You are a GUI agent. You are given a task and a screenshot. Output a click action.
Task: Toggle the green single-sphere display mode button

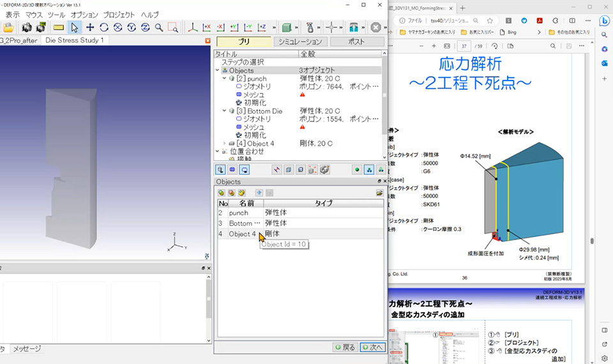357,170
